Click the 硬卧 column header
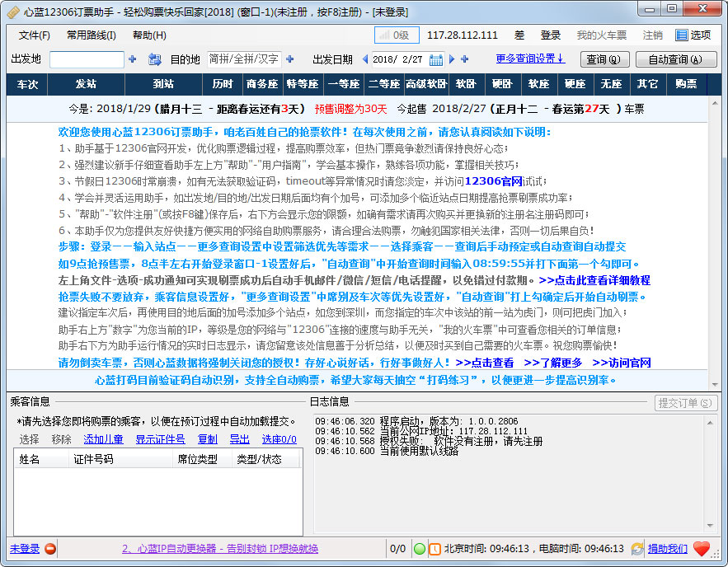Image resolution: width=728 pixels, height=567 pixels. [x=502, y=84]
